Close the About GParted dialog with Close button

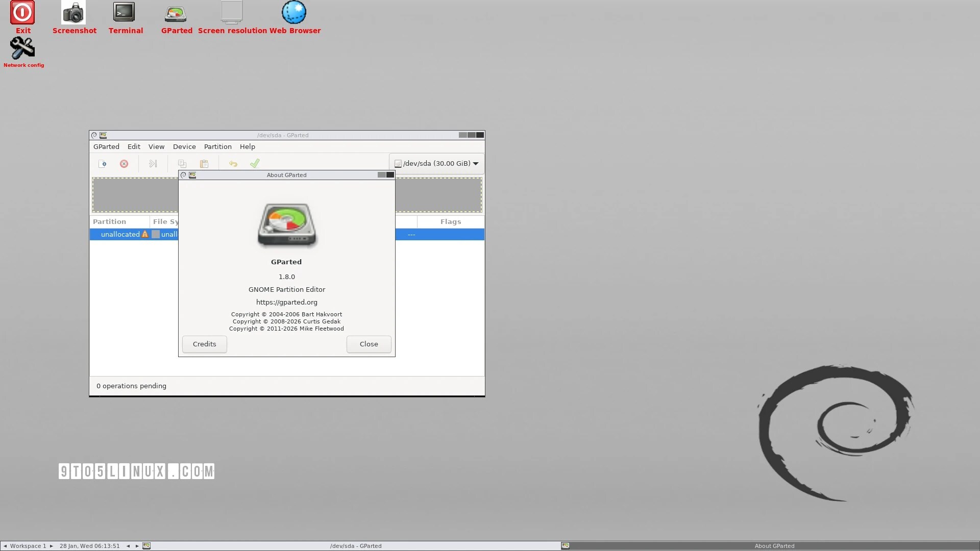click(x=369, y=344)
